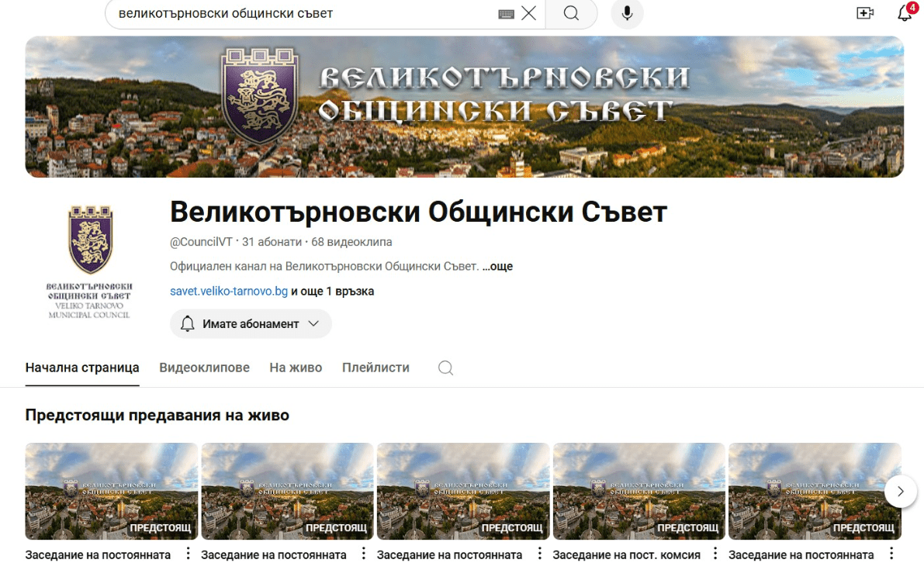This screenshot has height=563, width=924.
Task: Switch to the 'Видеоклипове' tab
Action: tap(204, 368)
